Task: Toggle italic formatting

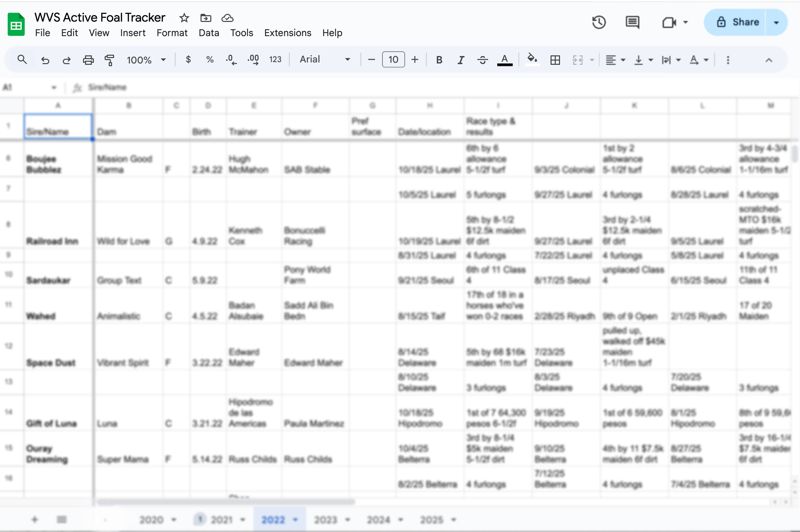Action: [x=460, y=60]
